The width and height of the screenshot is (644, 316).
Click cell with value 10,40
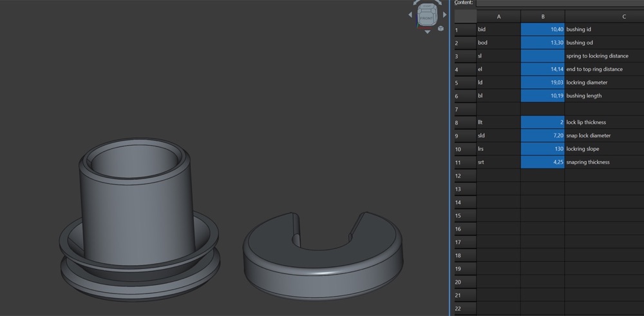click(542, 29)
